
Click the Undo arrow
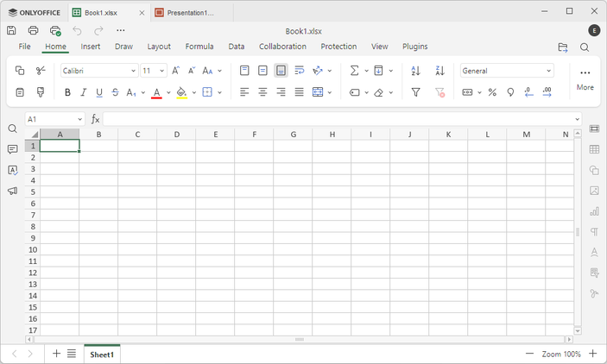pyautogui.click(x=78, y=30)
